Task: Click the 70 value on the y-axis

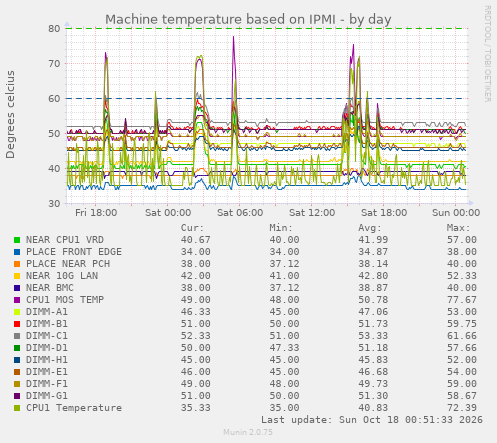Action: click(54, 64)
